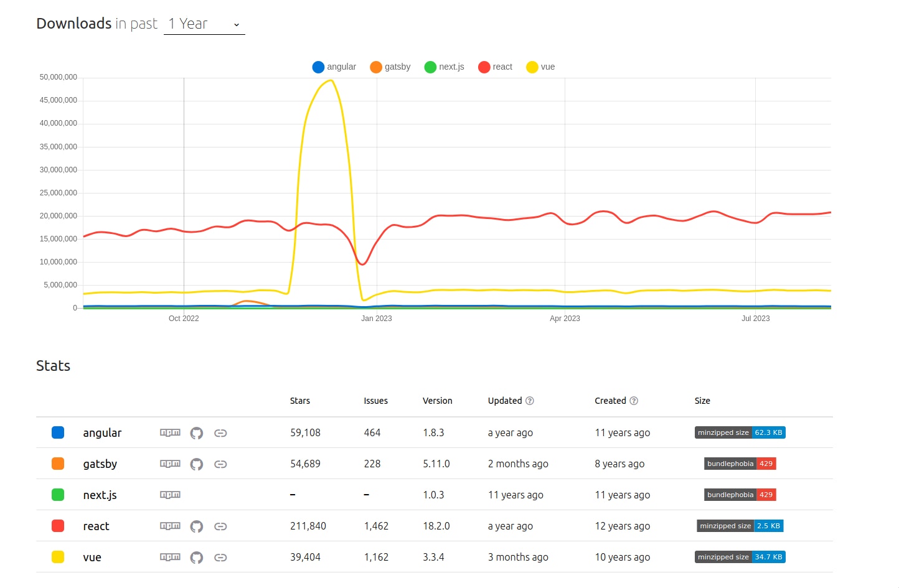Viewport: 899px width, 588px height.
Task: Click the Issues column header
Action: click(375, 401)
